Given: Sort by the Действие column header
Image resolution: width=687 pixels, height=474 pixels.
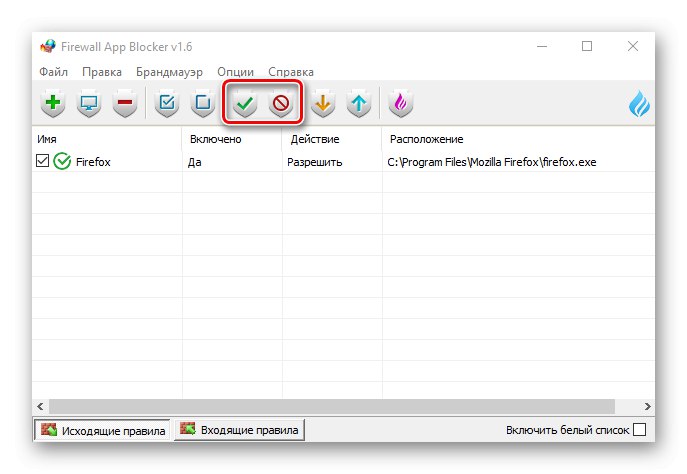Looking at the screenshot, I should (x=332, y=139).
